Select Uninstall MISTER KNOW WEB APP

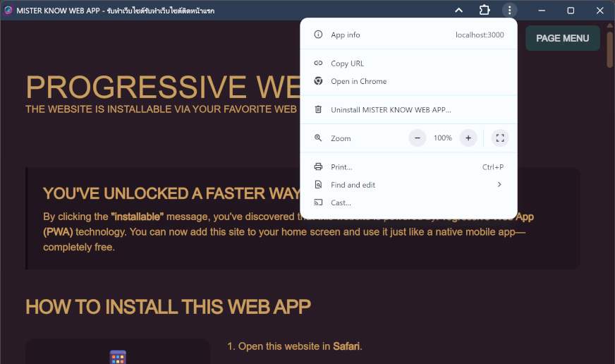click(x=408, y=109)
